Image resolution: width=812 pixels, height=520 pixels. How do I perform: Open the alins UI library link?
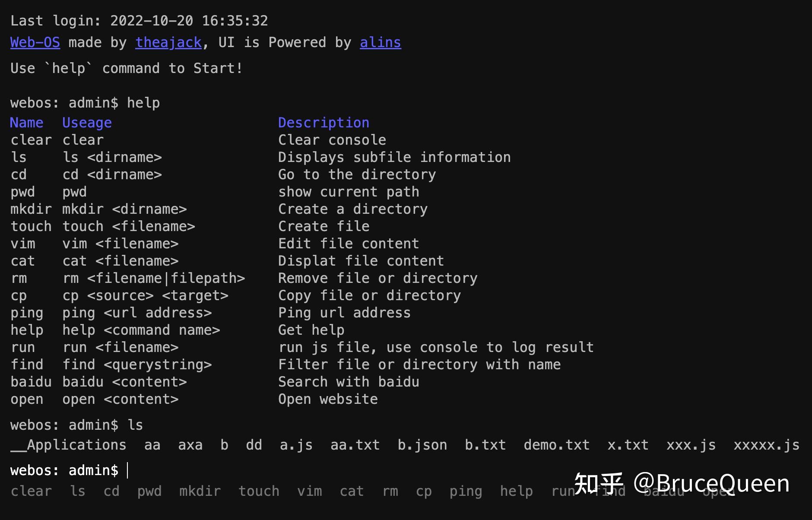(x=380, y=42)
